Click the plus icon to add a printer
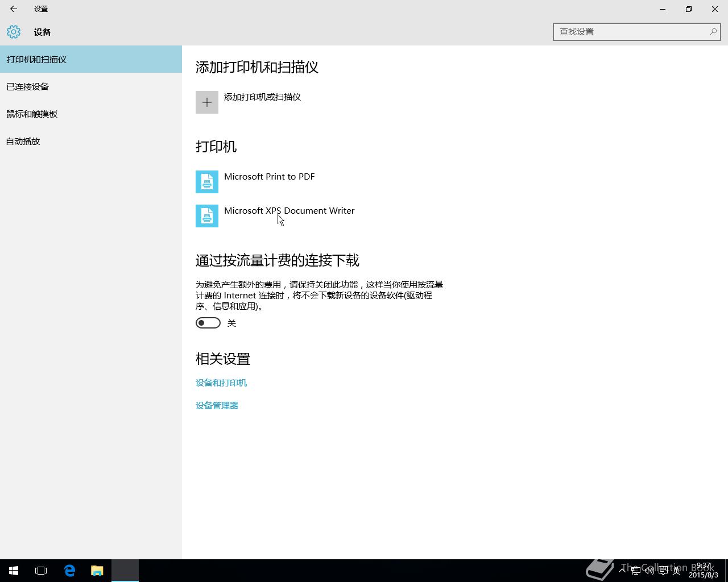The image size is (728, 582). pyautogui.click(x=207, y=102)
